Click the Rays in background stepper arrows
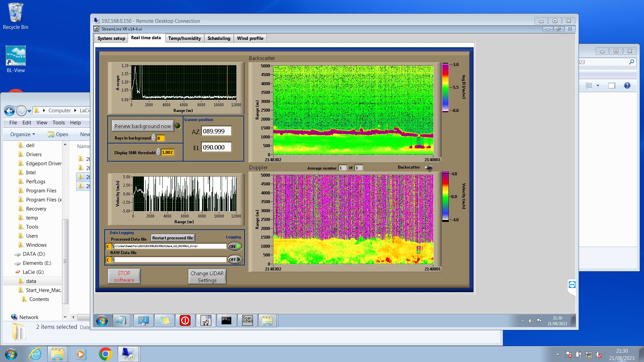This screenshot has width=644, height=362. click(x=154, y=138)
